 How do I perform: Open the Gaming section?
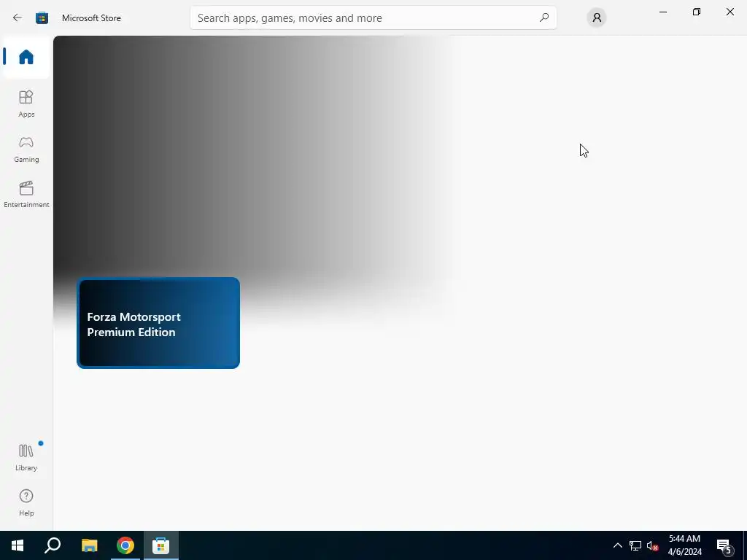pos(26,149)
